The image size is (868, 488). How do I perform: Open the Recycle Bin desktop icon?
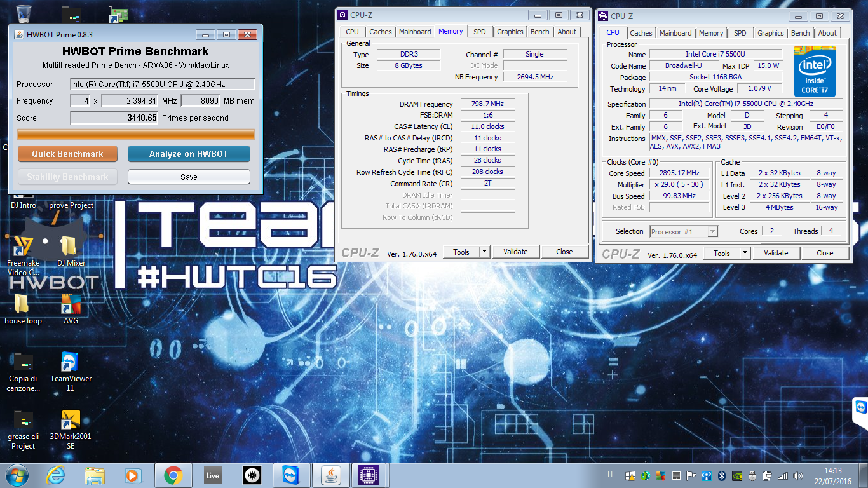[x=24, y=13]
